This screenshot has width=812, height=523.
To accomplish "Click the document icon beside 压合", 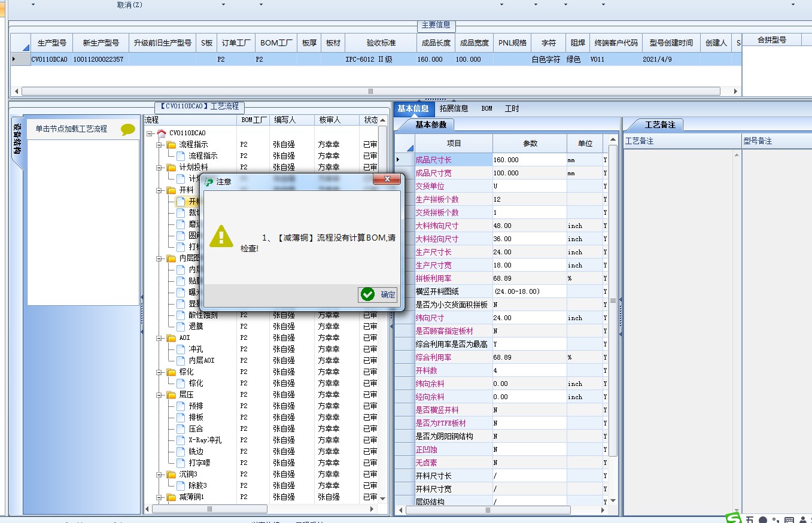I will click(181, 428).
